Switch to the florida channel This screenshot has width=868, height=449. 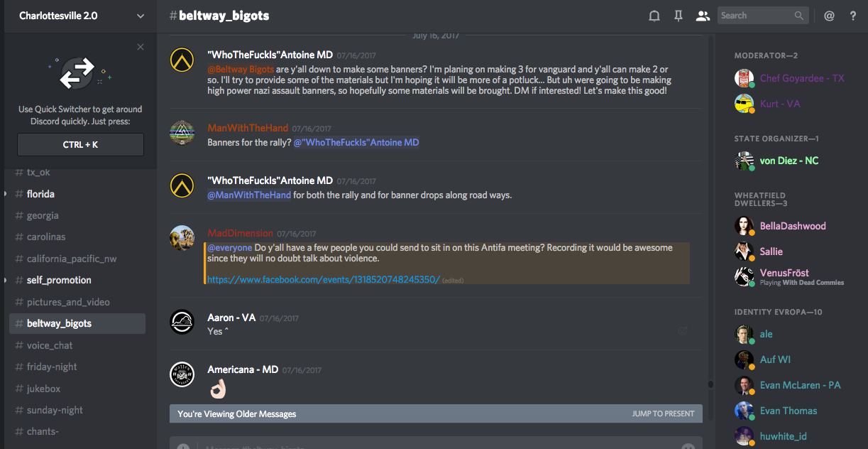[40, 194]
